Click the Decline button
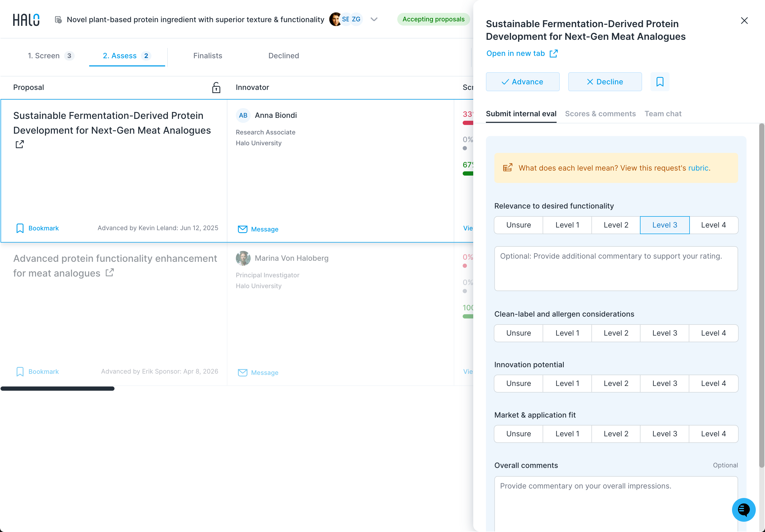This screenshot has height=532, width=765. 605,82
